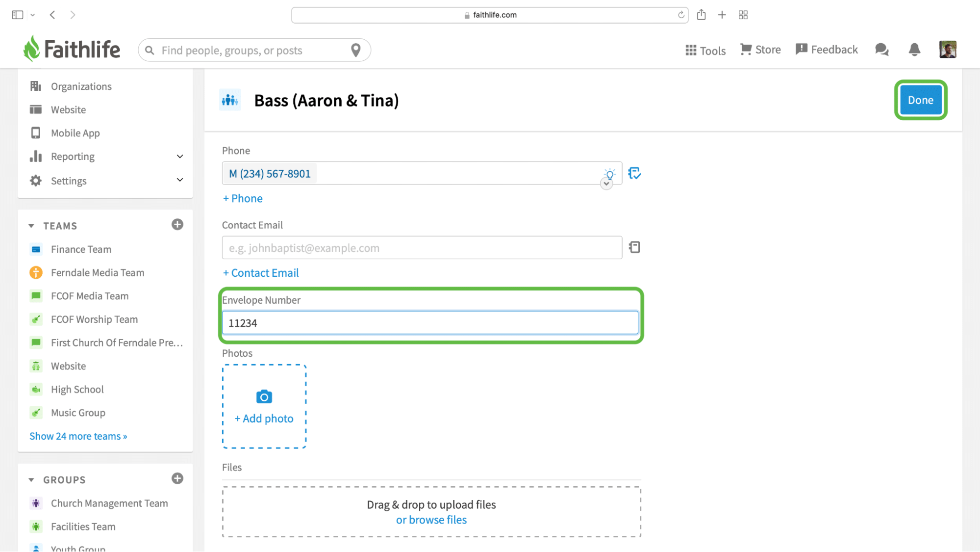Open the user profile avatar
The height and width of the screenshot is (552, 980).
pos(948,50)
